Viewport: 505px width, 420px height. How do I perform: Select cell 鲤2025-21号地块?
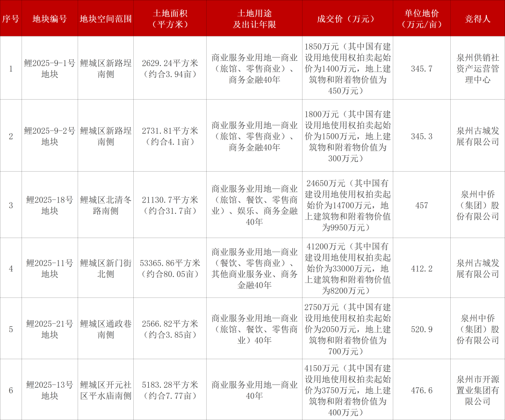coord(50,328)
